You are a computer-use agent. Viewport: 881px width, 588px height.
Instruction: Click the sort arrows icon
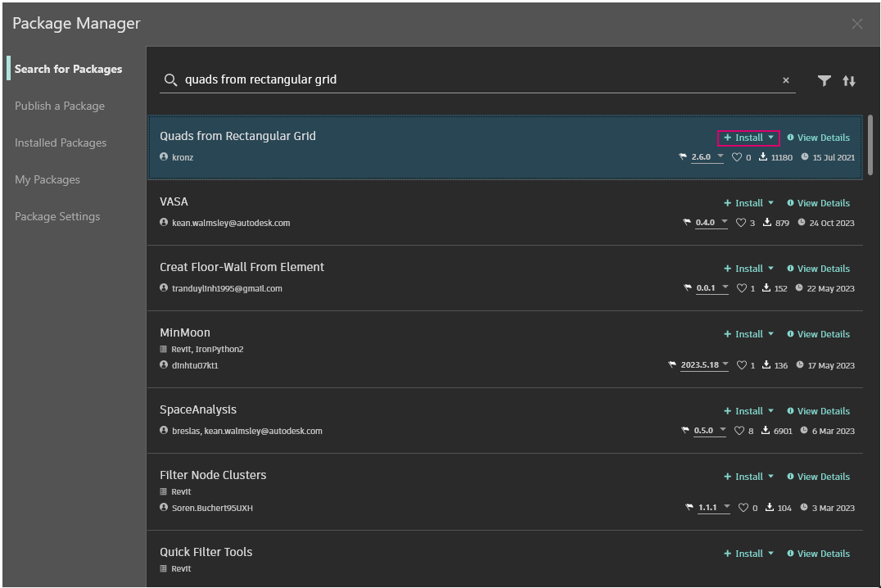click(849, 80)
